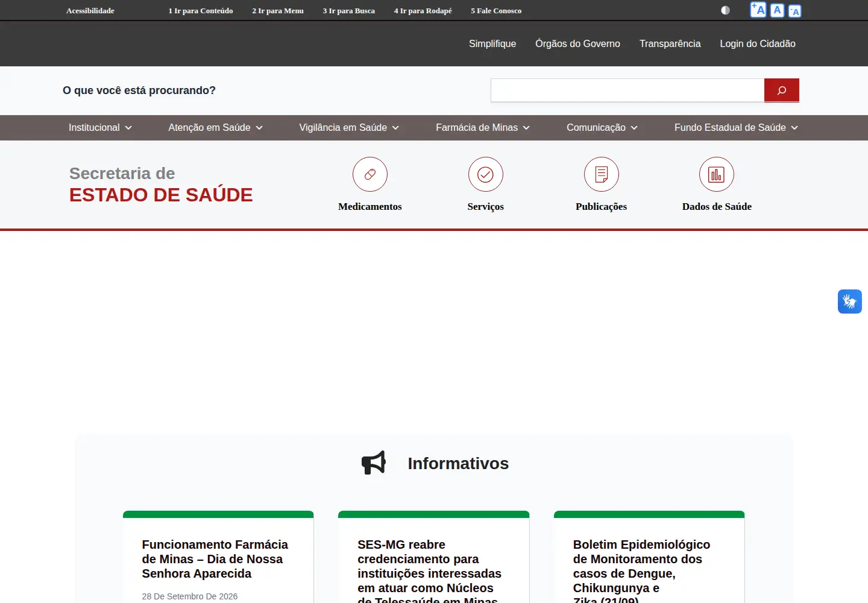
Task: Click the Publicações text label
Action: 602,206
